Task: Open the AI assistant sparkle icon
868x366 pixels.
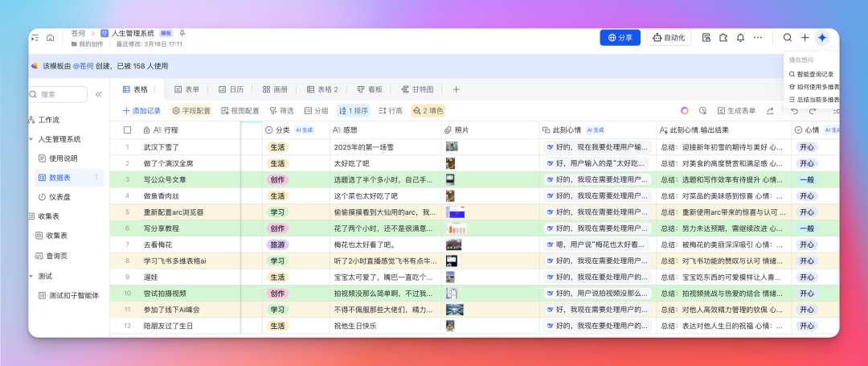Action: point(821,38)
